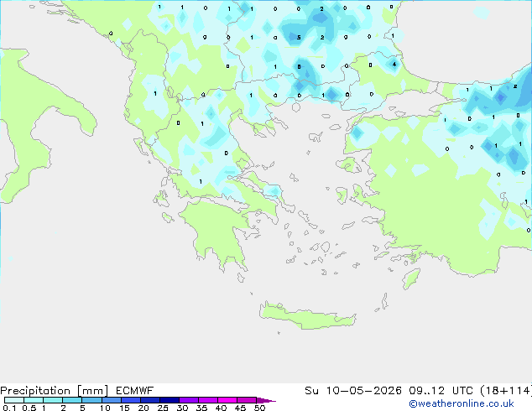This screenshot has width=532, height=411.
Task: Click the 'UTC' label
Action: pos(462,391)
